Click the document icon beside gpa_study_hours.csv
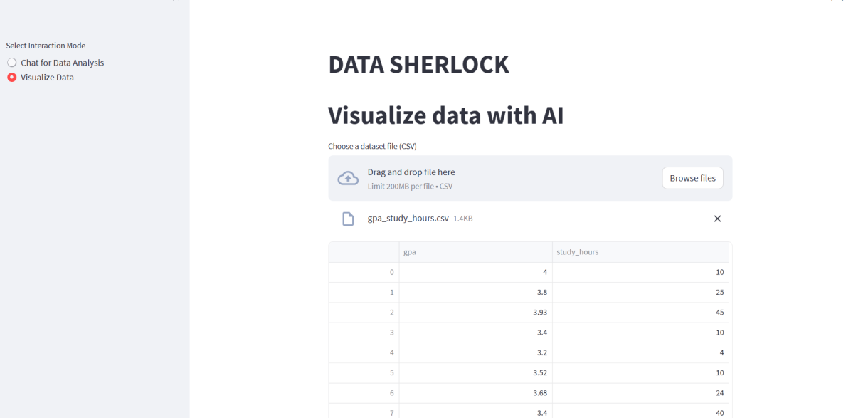Image resolution: width=868 pixels, height=418 pixels. pos(348,219)
